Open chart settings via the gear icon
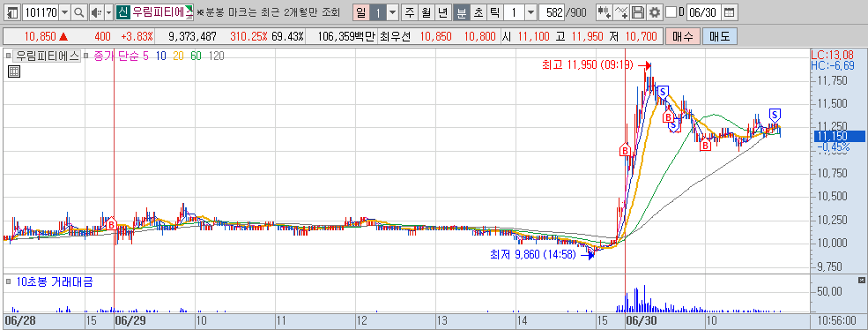Viewport: 868px width, 330px height. click(655, 11)
